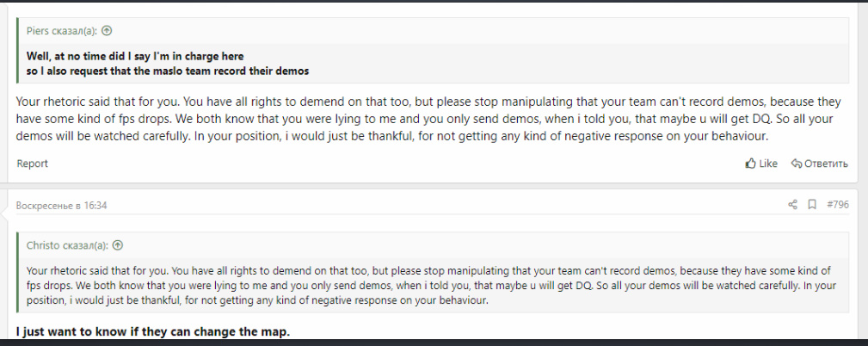
Task: Expand the quoted Christo message in post #796
Action: (430, 282)
